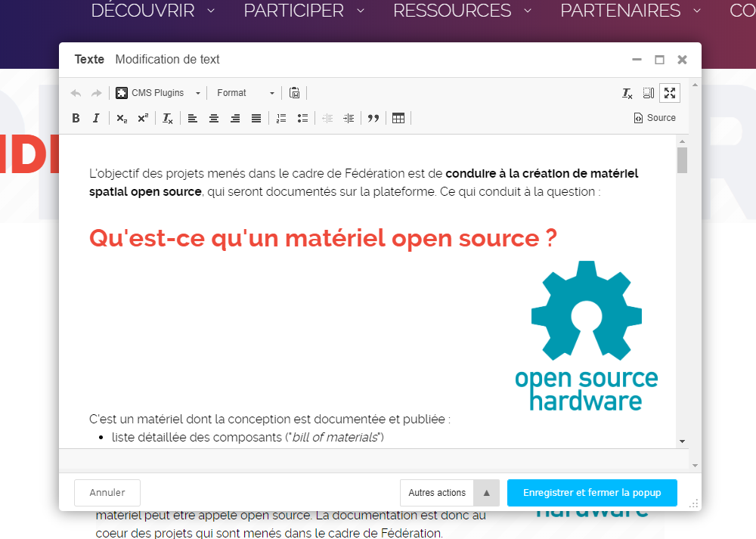Open the Format dropdown

point(245,93)
